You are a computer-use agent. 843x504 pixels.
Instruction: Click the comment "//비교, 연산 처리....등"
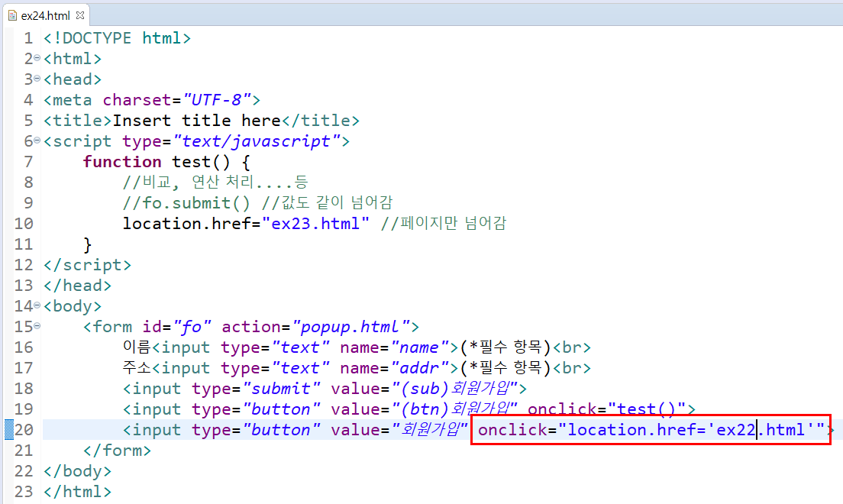tap(215, 183)
